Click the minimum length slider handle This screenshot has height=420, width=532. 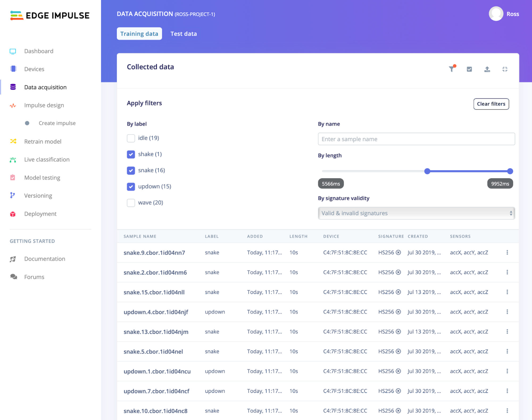(427, 171)
